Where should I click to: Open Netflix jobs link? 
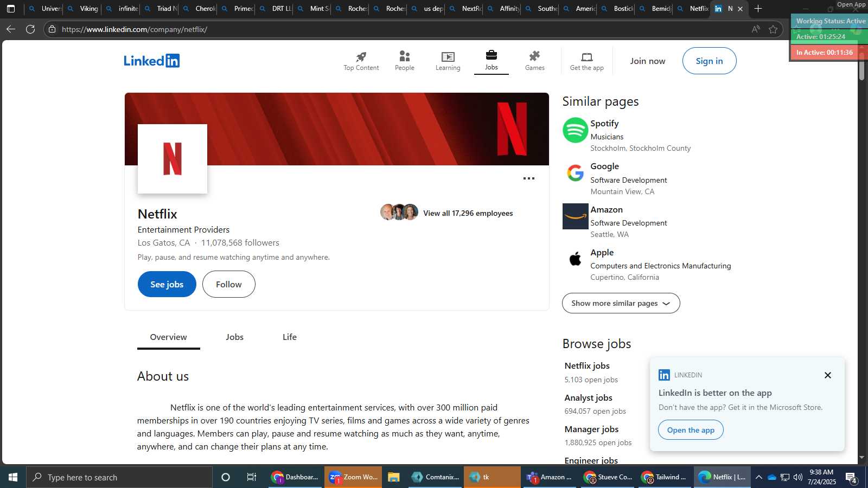click(x=587, y=366)
